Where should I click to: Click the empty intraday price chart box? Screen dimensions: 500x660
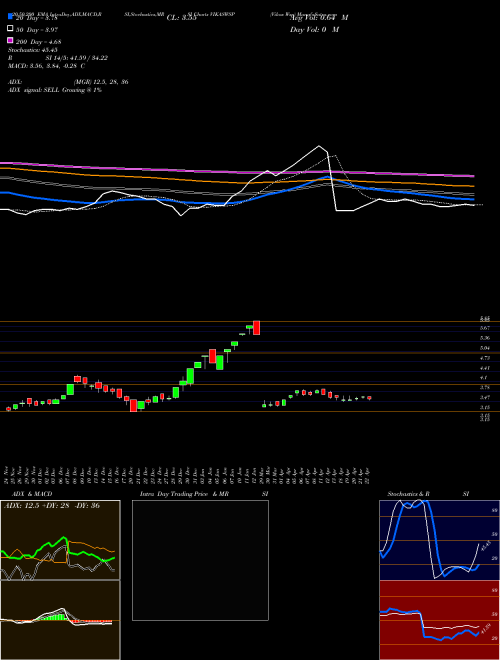click(200, 560)
